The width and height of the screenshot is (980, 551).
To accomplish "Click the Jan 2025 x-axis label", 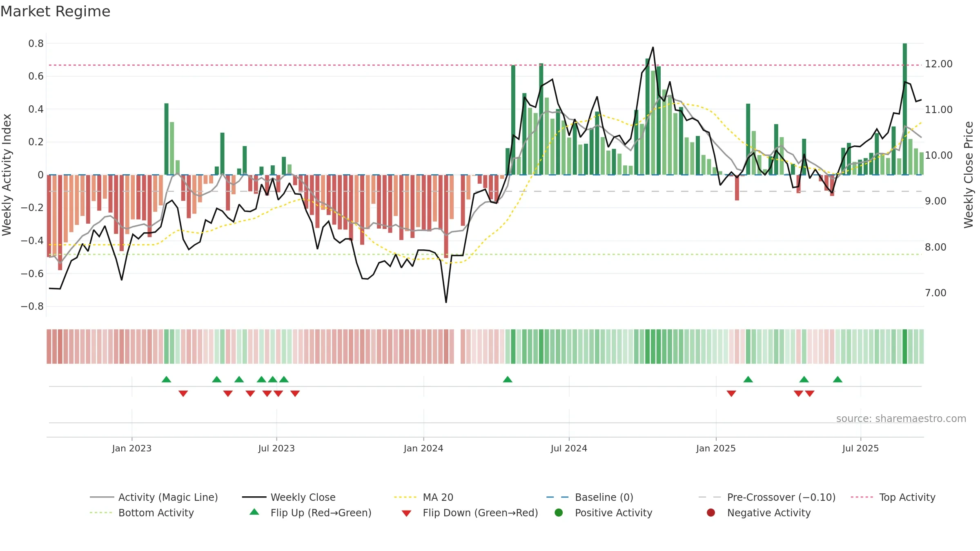I will [716, 449].
